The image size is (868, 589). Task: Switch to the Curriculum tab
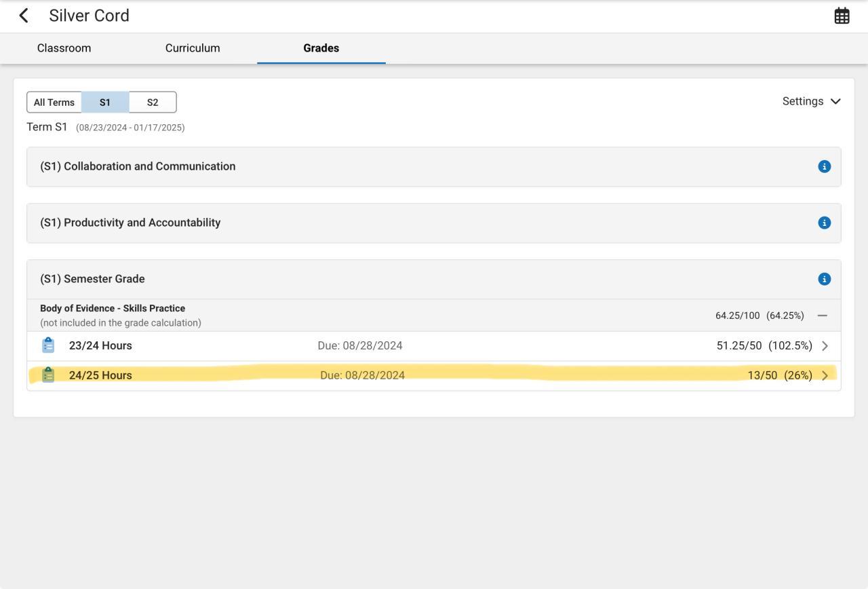tap(193, 48)
